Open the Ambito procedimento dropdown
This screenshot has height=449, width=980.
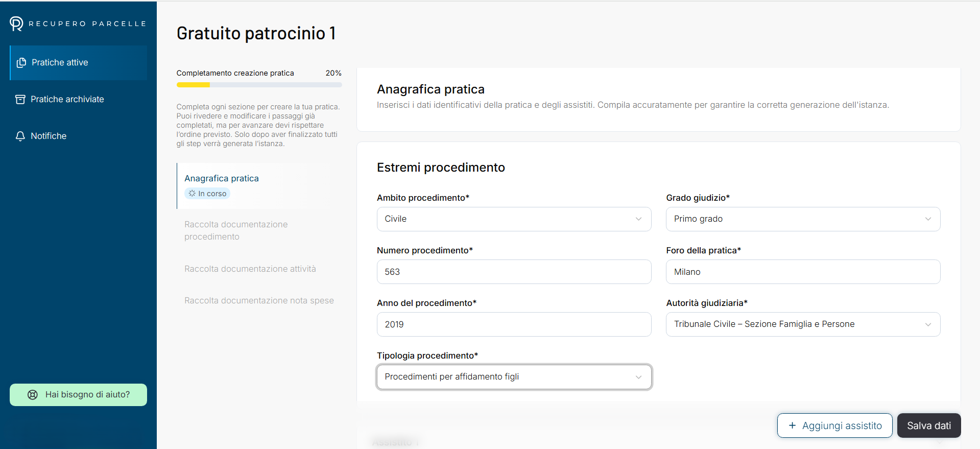514,219
